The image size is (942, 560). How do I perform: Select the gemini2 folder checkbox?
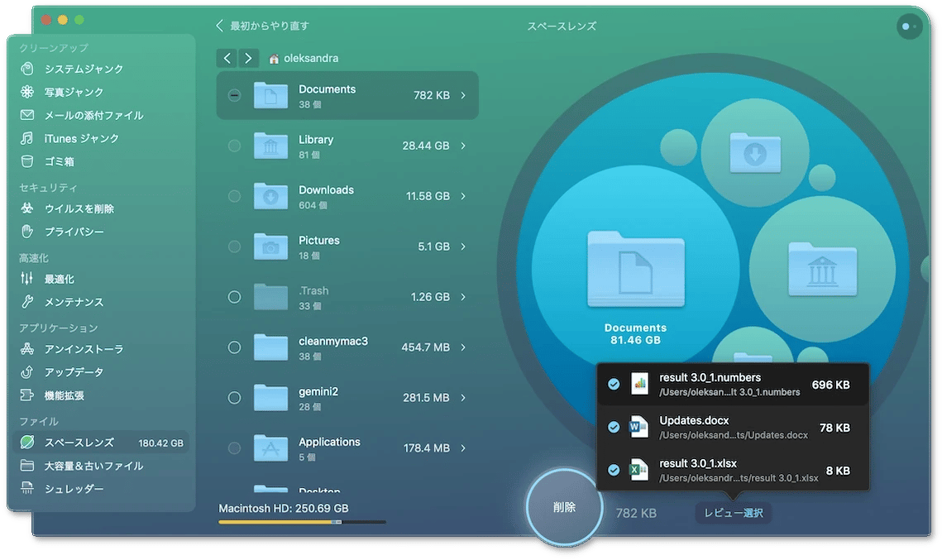[234, 398]
